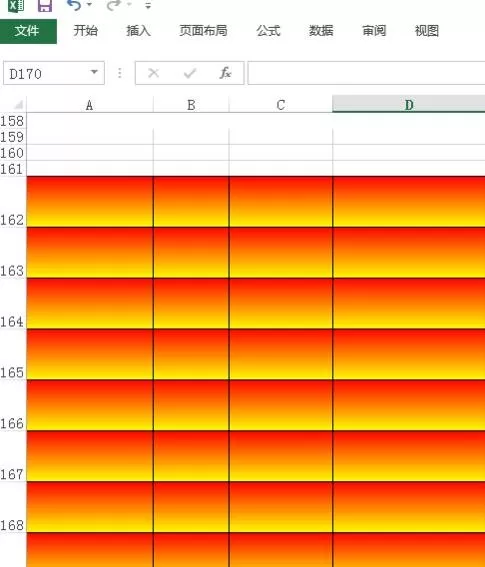Image resolution: width=485 pixels, height=567 pixels.
Task: Select column D header
Action: pyautogui.click(x=409, y=104)
